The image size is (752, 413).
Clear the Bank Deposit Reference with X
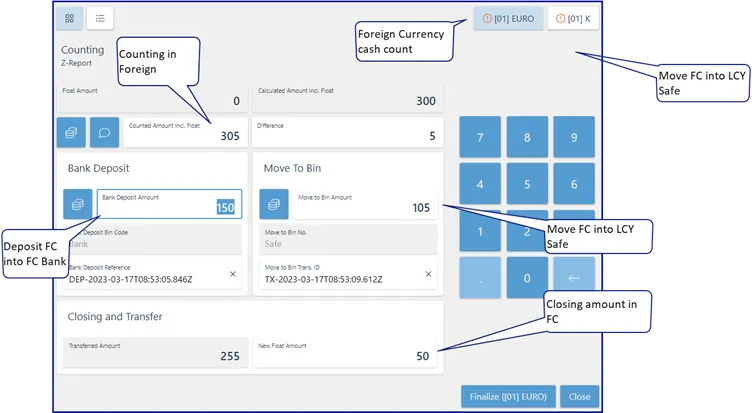(233, 274)
